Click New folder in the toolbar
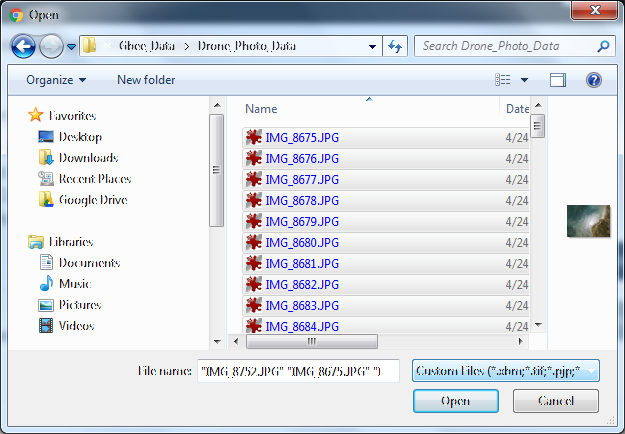 146,80
